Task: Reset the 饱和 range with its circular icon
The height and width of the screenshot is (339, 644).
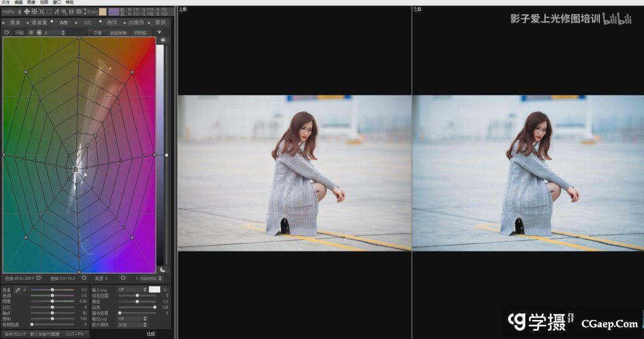Action: [x=84, y=278]
